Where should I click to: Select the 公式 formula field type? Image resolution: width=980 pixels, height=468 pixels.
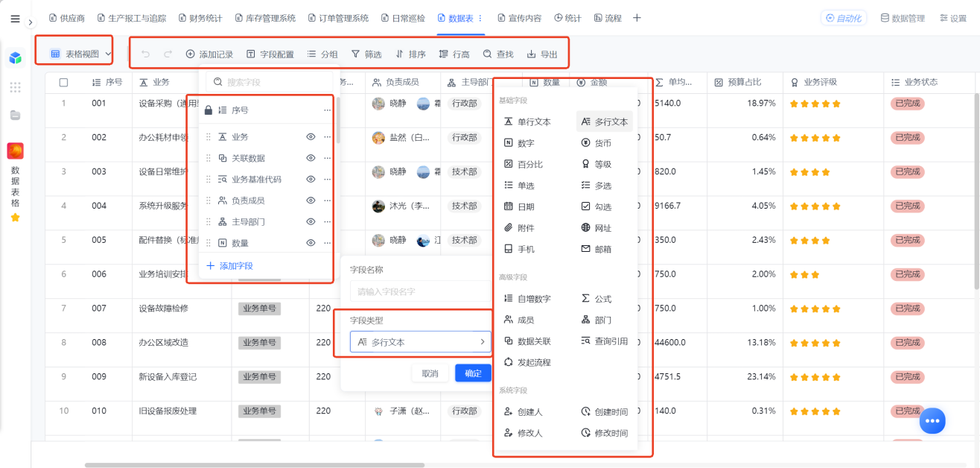point(596,299)
